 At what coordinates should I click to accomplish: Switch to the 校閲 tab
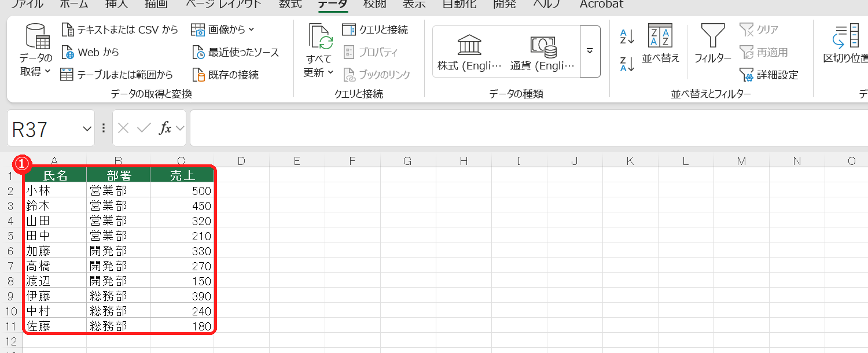375,5
